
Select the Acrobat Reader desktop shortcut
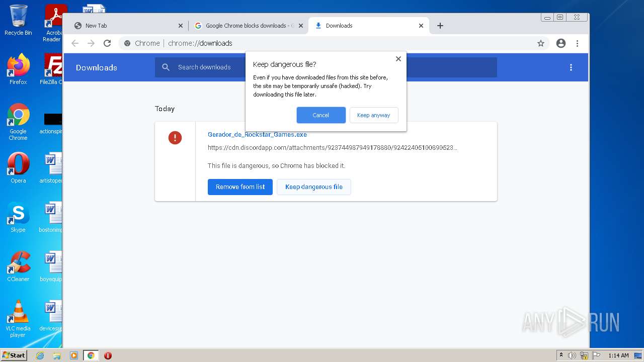(x=53, y=23)
